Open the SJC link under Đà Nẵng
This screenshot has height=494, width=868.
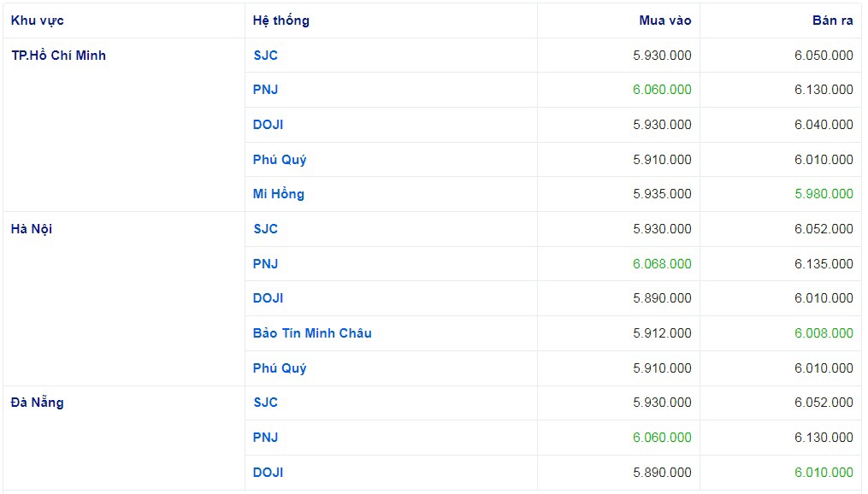(265, 403)
